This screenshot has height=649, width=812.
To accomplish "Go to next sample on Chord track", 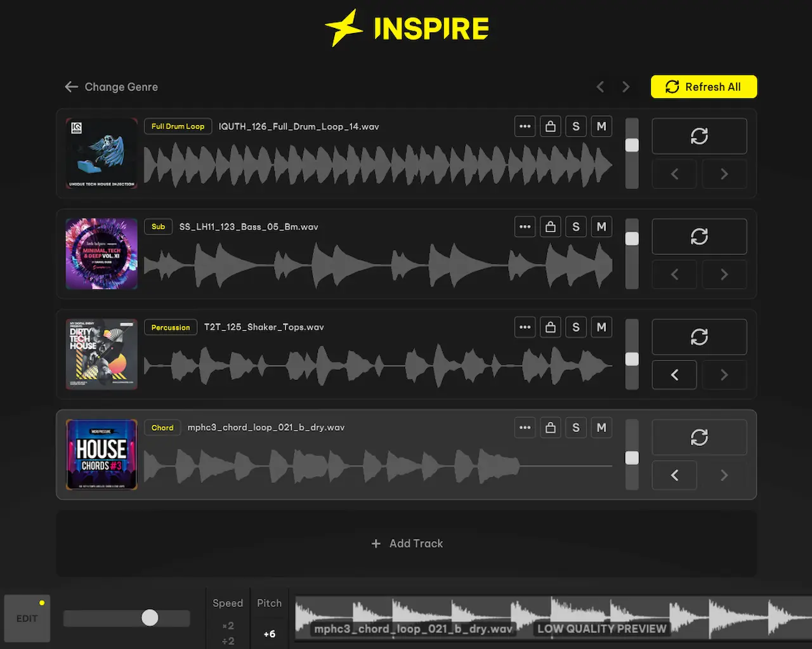I will click(x=724, y=475).
